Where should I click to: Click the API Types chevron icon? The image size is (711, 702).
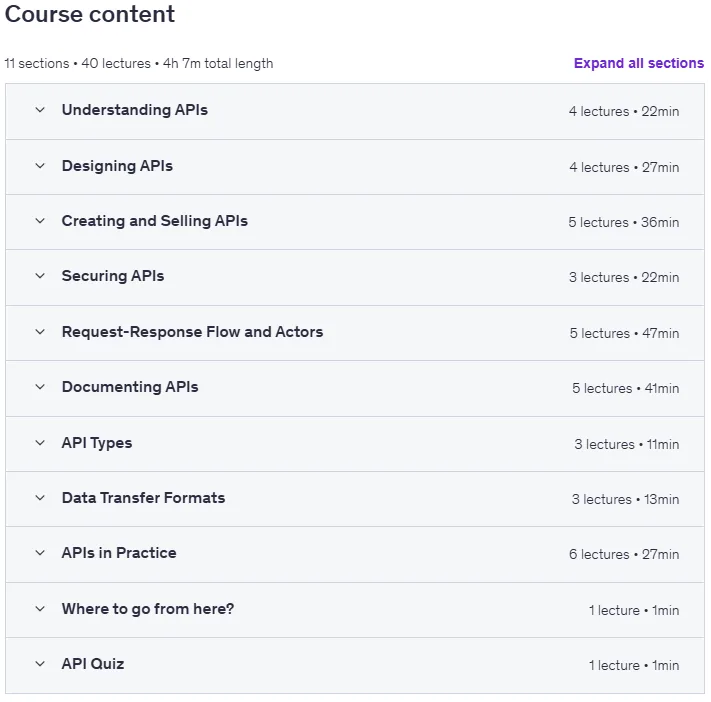click(40, 443)
